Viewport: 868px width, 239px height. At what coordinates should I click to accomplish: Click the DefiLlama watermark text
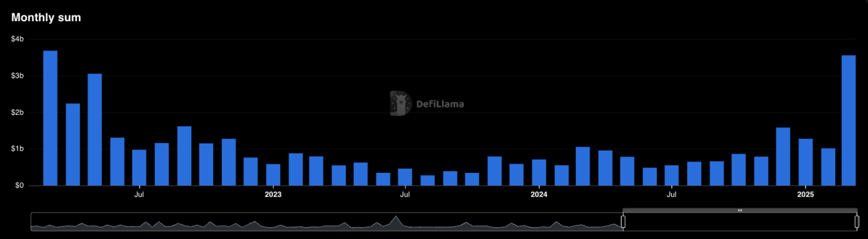(x=440, y=104)
